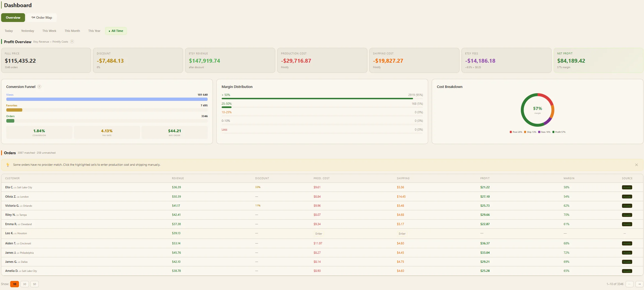Click the globe icon on Order Map button
Viewport: 644px width, 290px height.
point(33,17)
